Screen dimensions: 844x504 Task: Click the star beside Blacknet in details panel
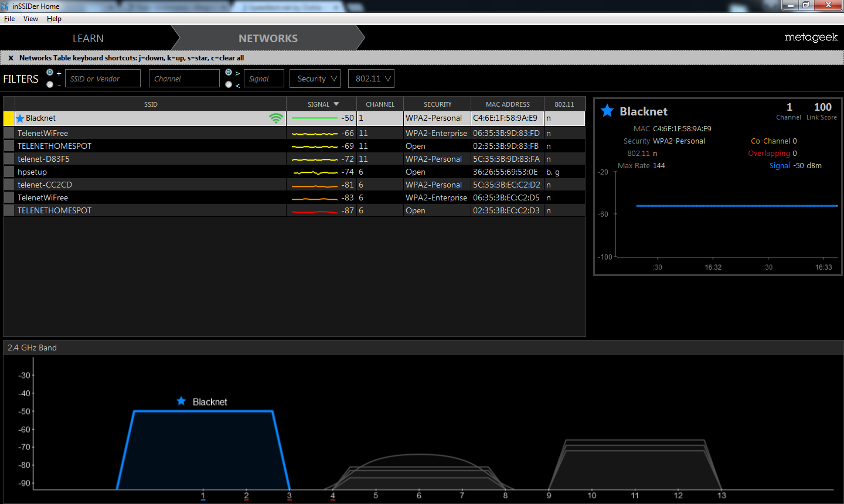click(607, 111)
